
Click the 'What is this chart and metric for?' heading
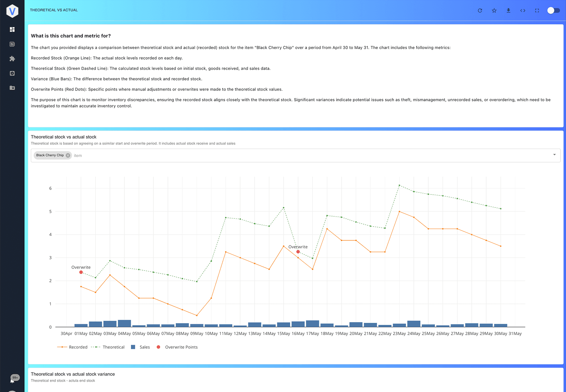tap(71, 36)
